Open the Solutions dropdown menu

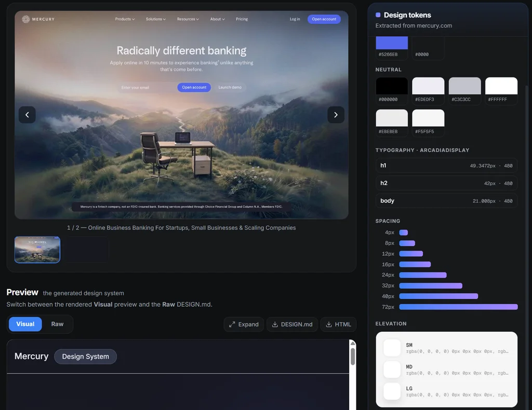[x=156, y=19]
